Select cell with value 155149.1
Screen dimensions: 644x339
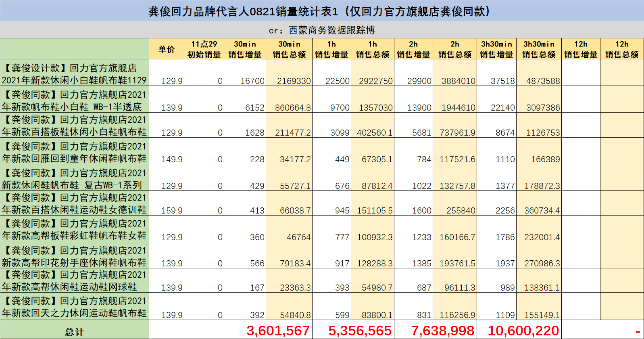point(539,307)
